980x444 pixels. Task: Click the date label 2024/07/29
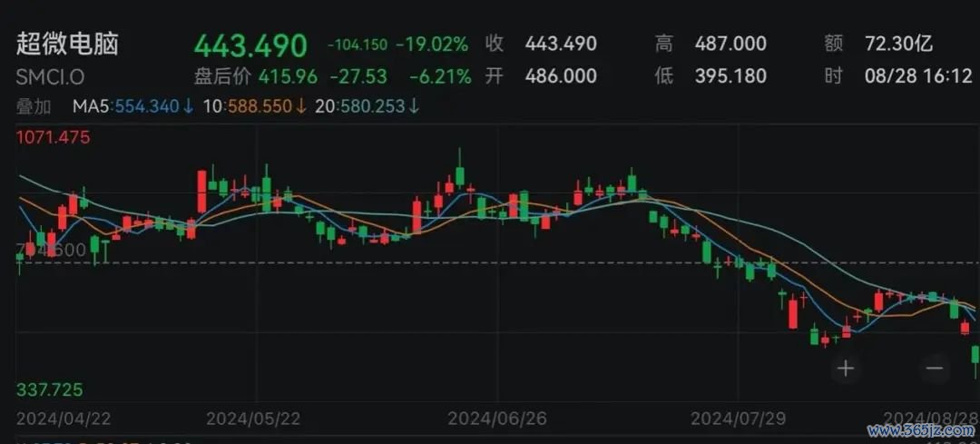[738, 419]
